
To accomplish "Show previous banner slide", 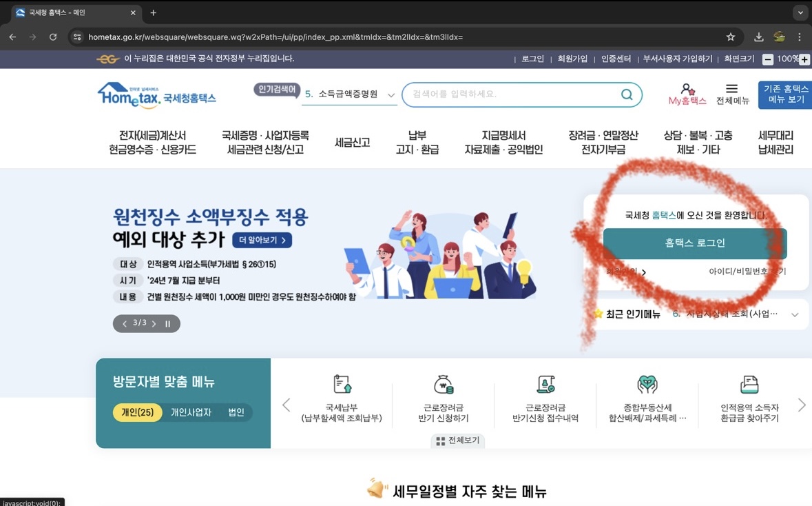I will pos(124,323).
